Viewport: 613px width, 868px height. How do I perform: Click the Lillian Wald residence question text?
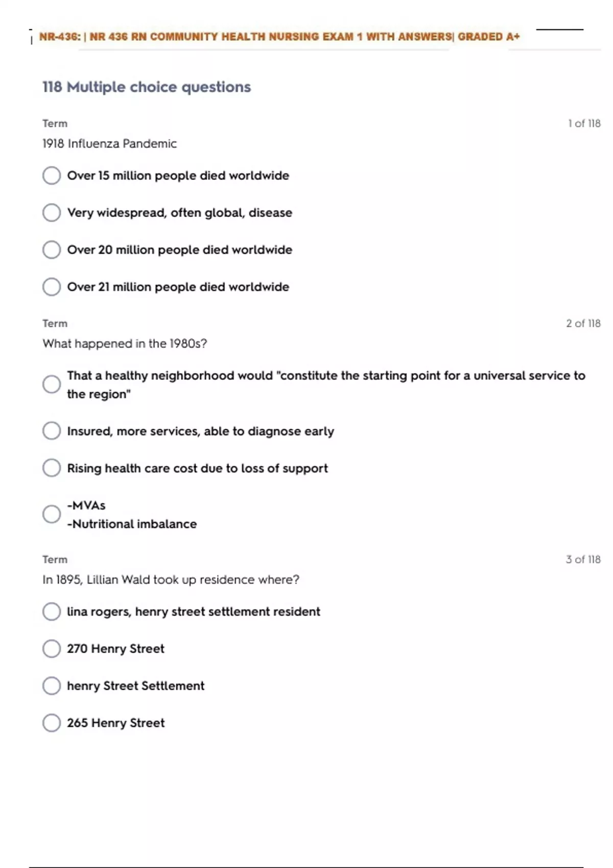(171, 580)
